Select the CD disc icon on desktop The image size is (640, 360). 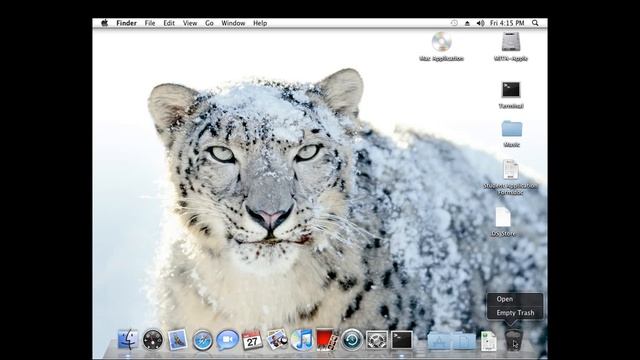[x=441, y=42]
